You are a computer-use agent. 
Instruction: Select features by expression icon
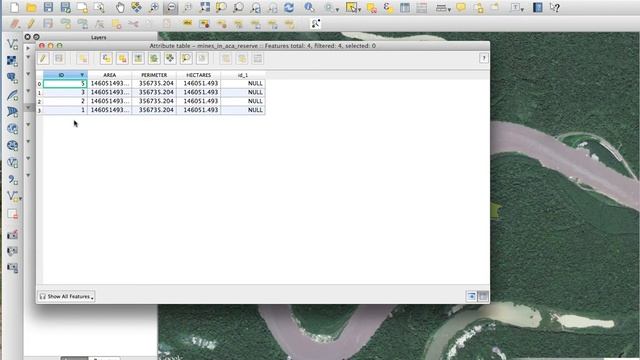[388, 7]
